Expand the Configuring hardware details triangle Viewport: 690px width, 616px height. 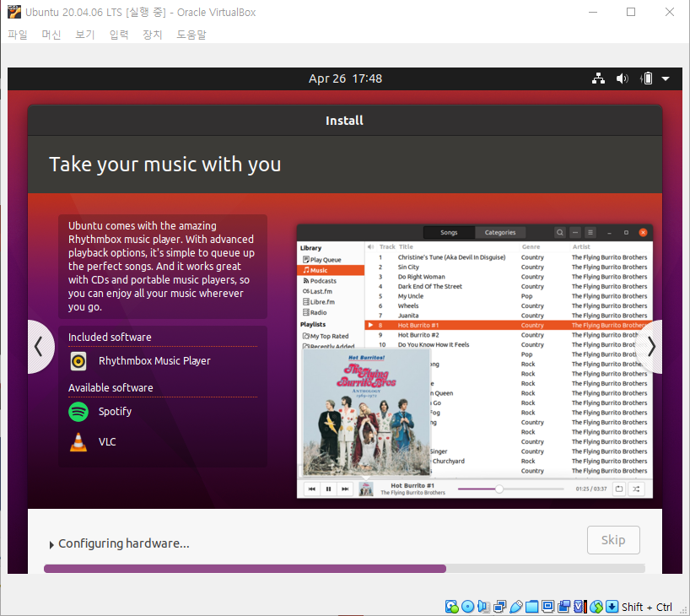(x=51, y=544)
